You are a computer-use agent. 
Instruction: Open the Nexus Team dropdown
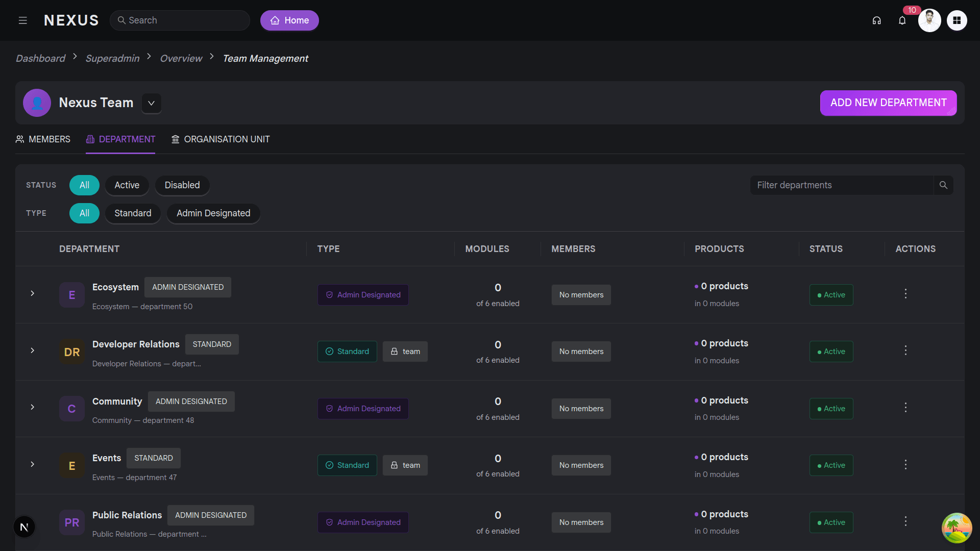coord(152,103)
